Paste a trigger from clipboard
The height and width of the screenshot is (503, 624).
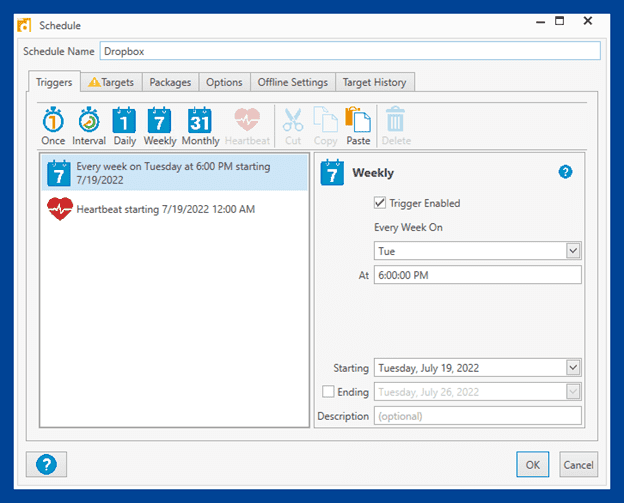tap(358, 126)
